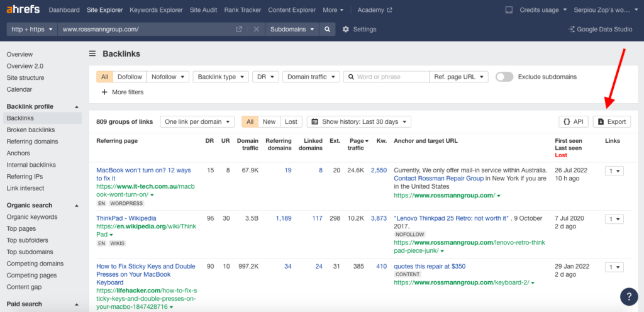Open Broken backlinks in sidebar

(31, 130)
